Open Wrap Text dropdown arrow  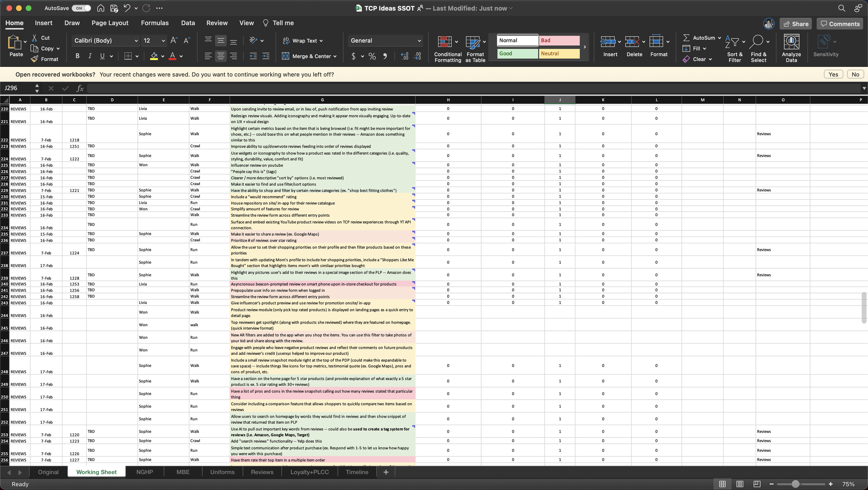click(x=321, y=41)
